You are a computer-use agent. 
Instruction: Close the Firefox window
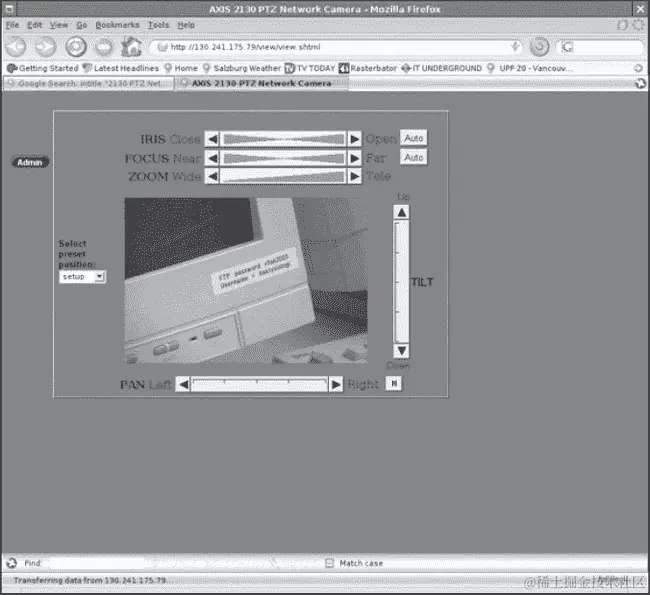641,9
